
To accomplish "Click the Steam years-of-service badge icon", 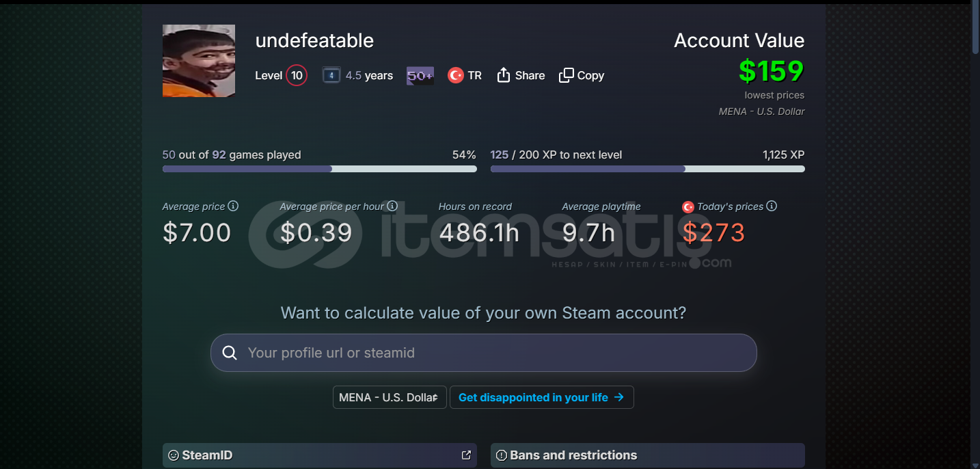I will pos(331,75).
